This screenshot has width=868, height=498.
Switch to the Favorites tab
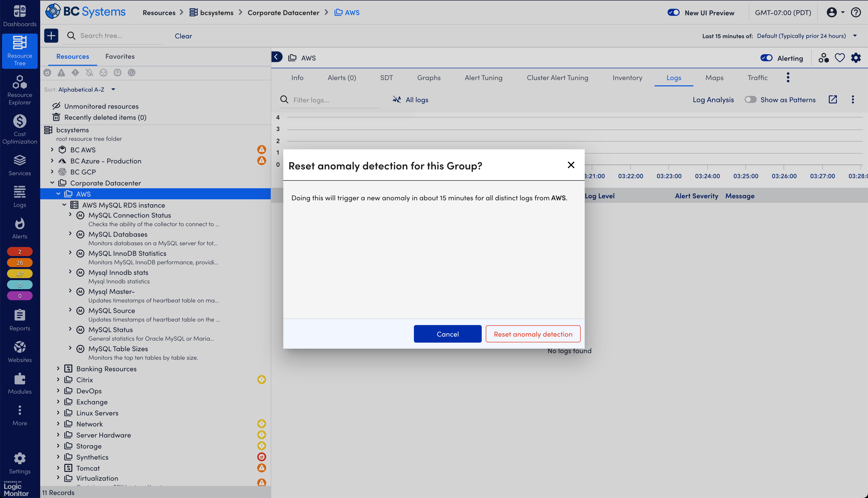pyautogui.click(x=120, y=56)
